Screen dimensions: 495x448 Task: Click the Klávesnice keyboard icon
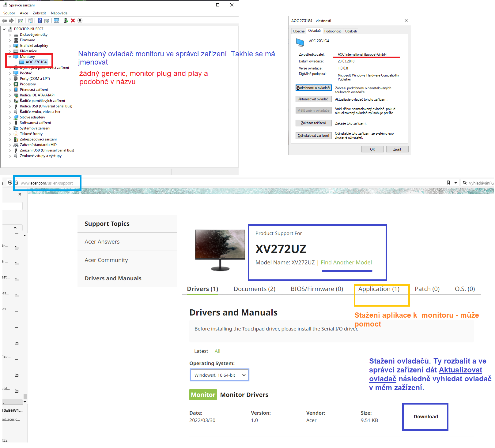[x=16, y=51]
